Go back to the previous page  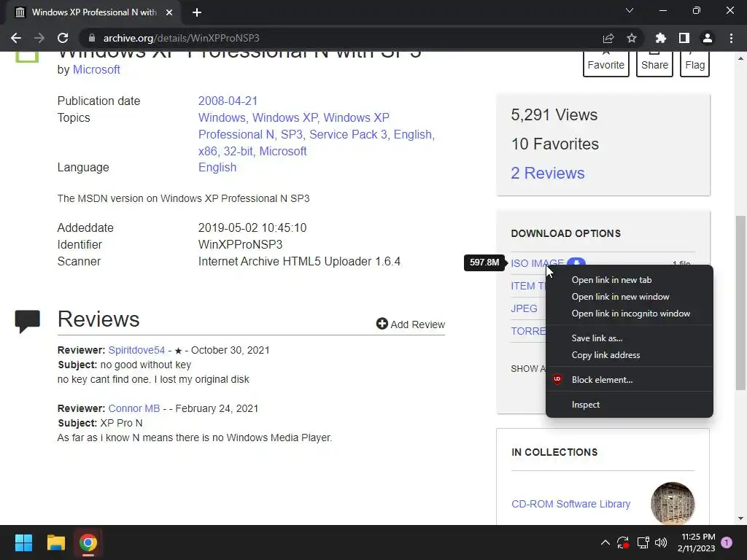pyautogui.click(x=16, y=38)
